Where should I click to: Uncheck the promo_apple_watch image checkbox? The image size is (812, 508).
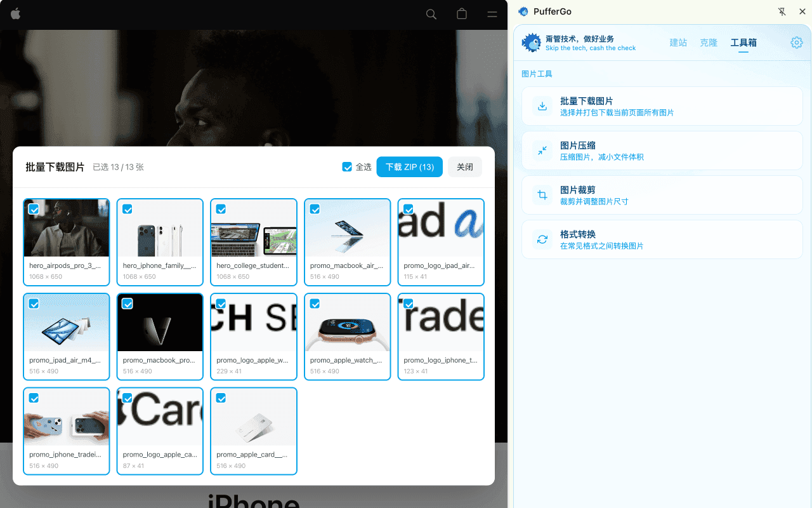(x=315, y=304)
